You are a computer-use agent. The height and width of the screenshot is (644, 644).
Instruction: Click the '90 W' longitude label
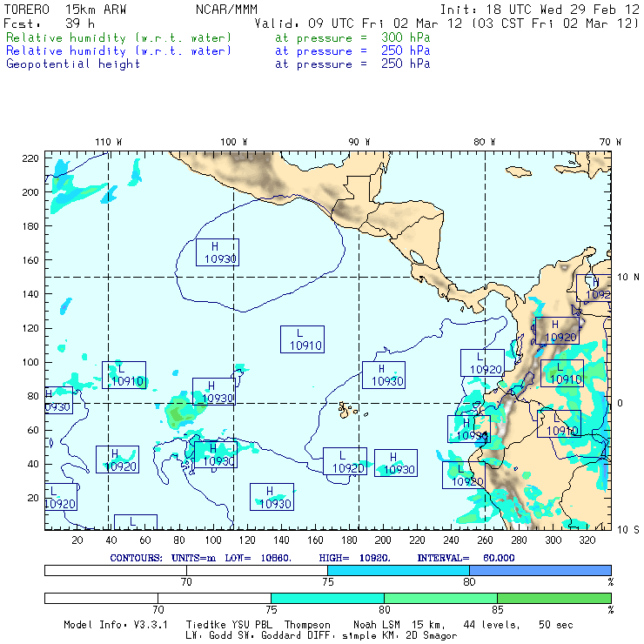pyautogui.click(x=359, y=142)
